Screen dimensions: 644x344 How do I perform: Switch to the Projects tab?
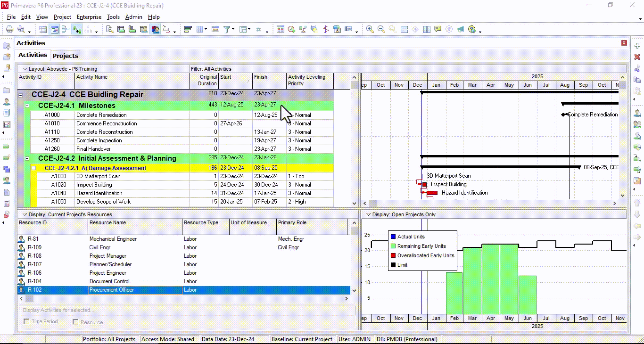(66, 56)
